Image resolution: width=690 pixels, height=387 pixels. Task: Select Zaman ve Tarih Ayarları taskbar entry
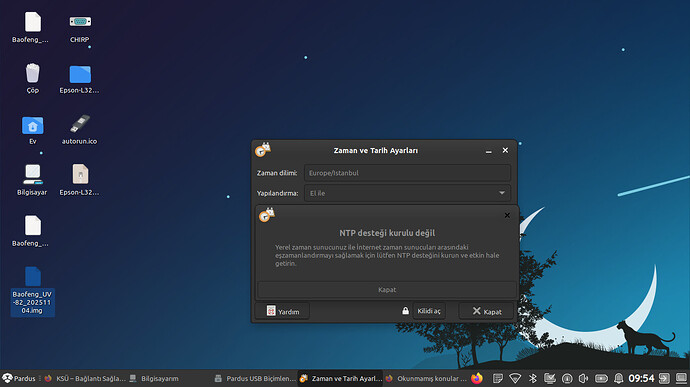coord(341,378)
